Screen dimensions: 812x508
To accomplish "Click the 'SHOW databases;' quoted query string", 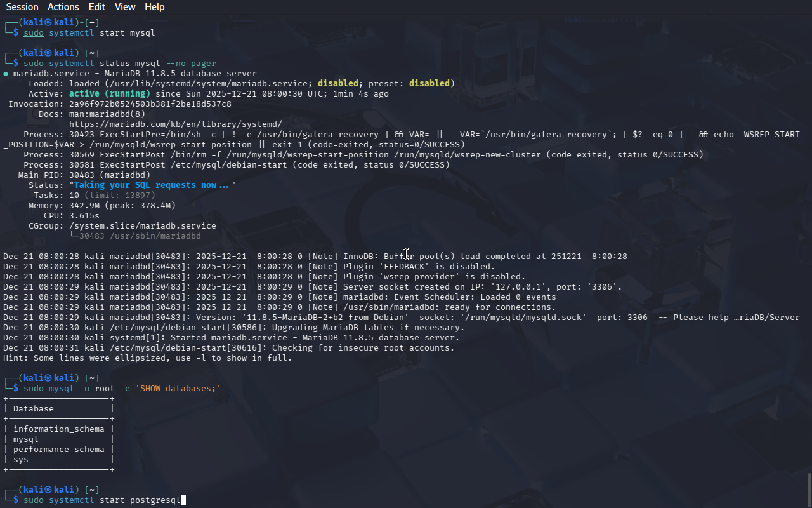I will click(x=178, y=389).
